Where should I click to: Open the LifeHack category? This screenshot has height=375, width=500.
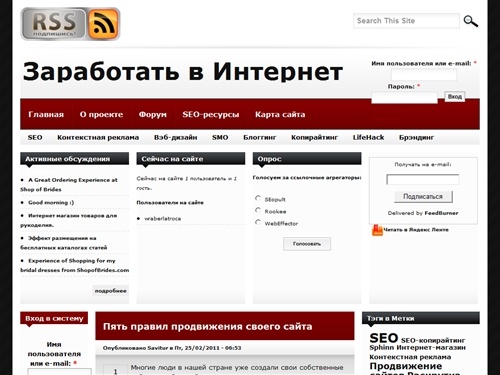[x=368, y=137]
